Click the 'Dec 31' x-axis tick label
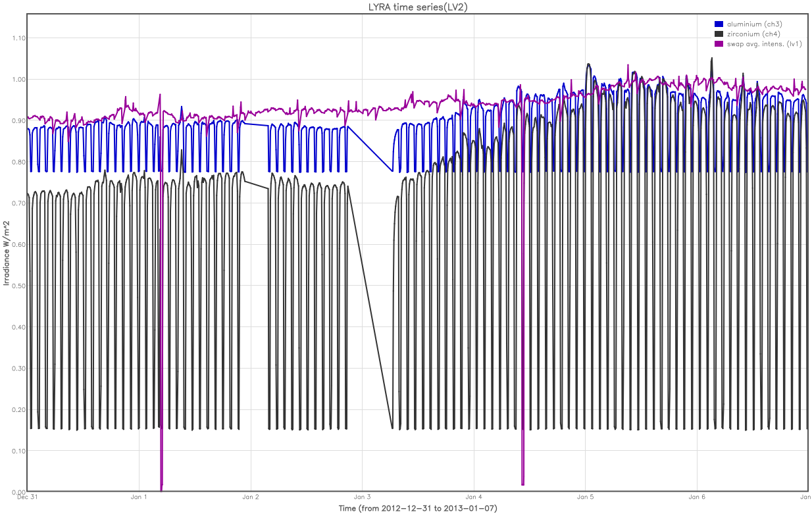Image resolution: width=812 pixels, height=516 pixels. pyautogui.click(x=27, y=497)
